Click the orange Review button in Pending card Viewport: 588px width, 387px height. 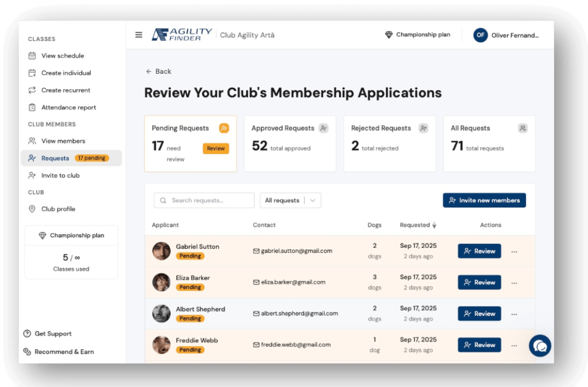click(x=216, y=149)
